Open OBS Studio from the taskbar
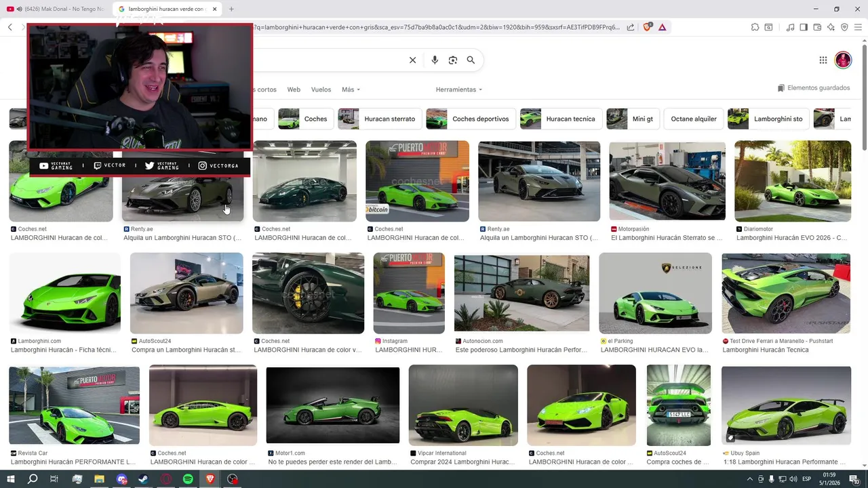Screen dimensions: 868x488 (233, 479)
